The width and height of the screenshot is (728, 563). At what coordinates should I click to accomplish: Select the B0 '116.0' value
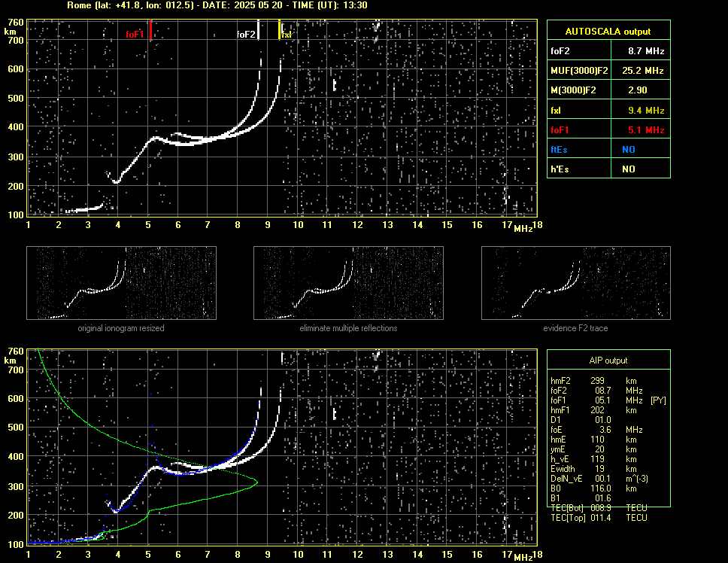601,488
